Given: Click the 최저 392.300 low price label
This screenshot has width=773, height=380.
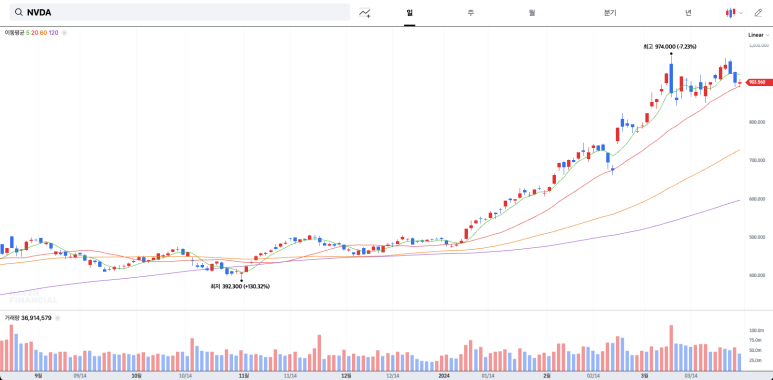Looking at the screenshot, I should (x=240, y=286).
